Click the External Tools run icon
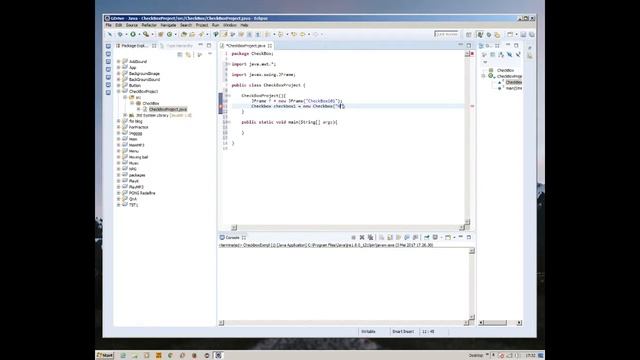Viewport: 640px width, 360px height. (146, 35)
